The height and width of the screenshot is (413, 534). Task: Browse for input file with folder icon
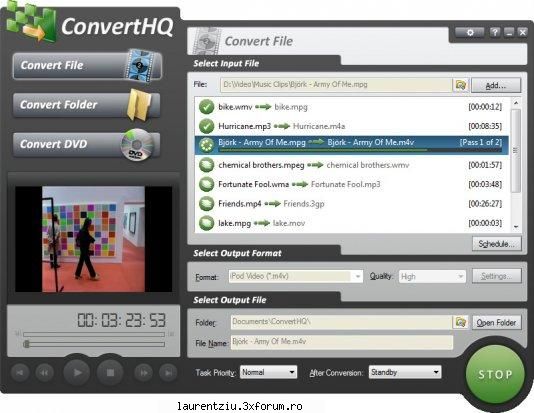[x=461, y=85]
